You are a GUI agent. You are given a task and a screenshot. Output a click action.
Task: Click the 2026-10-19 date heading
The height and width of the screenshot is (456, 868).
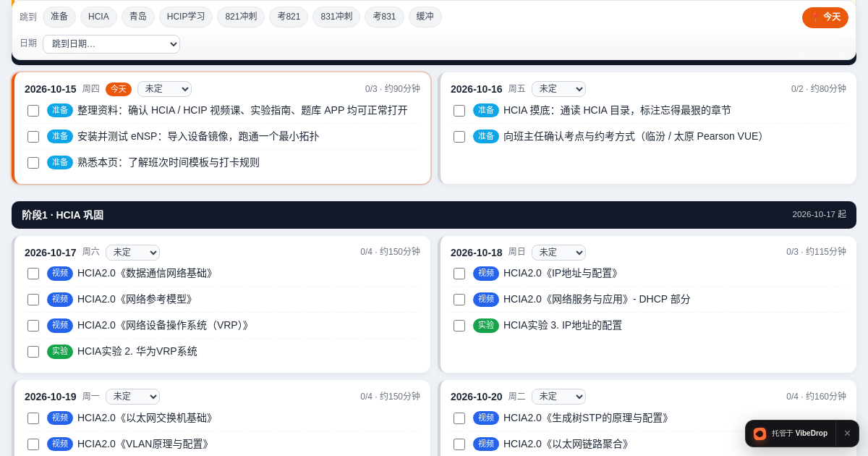click(50, 397)
